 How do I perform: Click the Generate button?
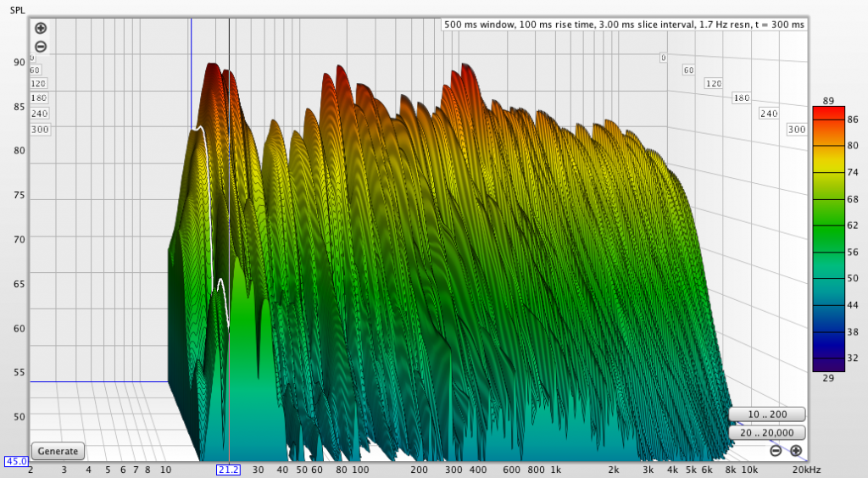coord(58,451)
